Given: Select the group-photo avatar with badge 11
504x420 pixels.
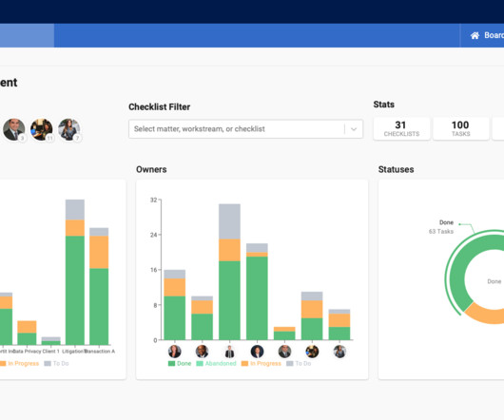Looking at the screenshot, I should (42, 129).
